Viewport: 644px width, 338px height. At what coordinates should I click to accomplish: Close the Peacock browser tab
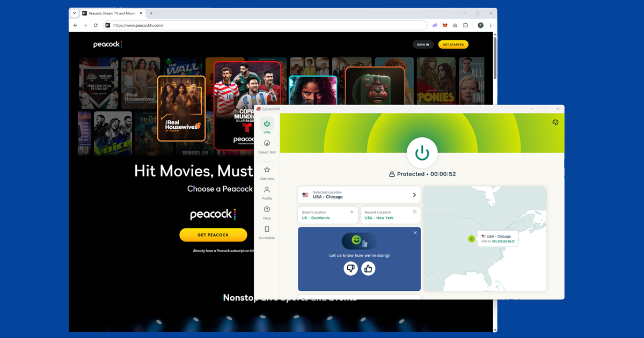point(141,13)
